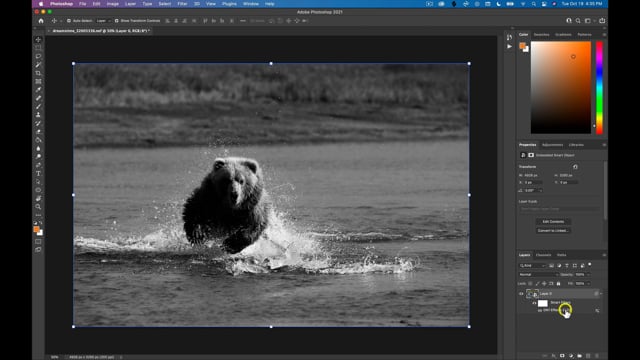Open the Color panel flyout menu
640x360 pixels.
tap(604, 35)
